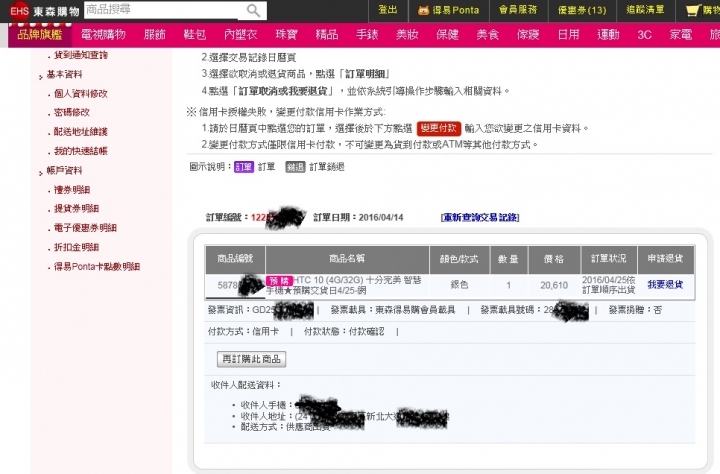
Task: Click the 發票捐贈：否 text
Action: click(x=635, y=310)
